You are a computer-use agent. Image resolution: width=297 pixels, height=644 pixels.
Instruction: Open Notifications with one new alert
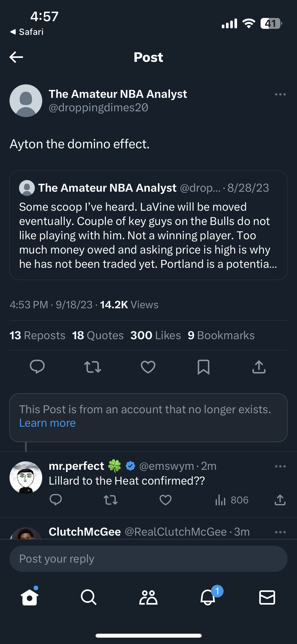point(208,597)
